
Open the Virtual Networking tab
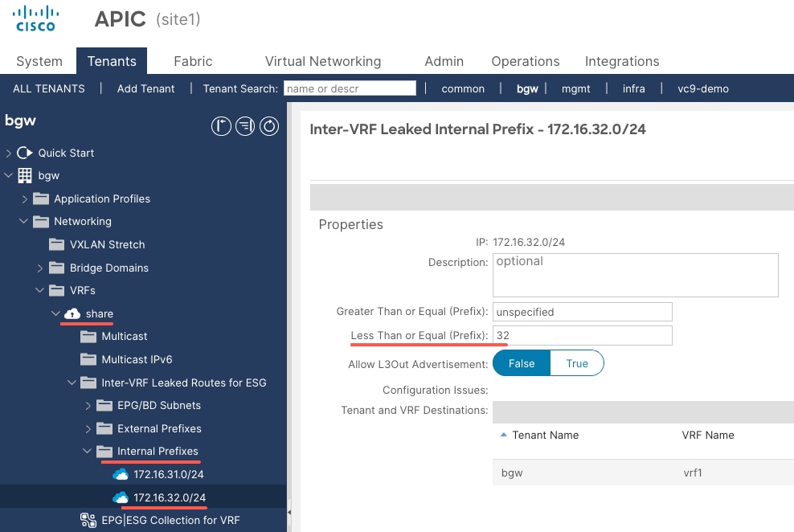[x=323, y=61]
